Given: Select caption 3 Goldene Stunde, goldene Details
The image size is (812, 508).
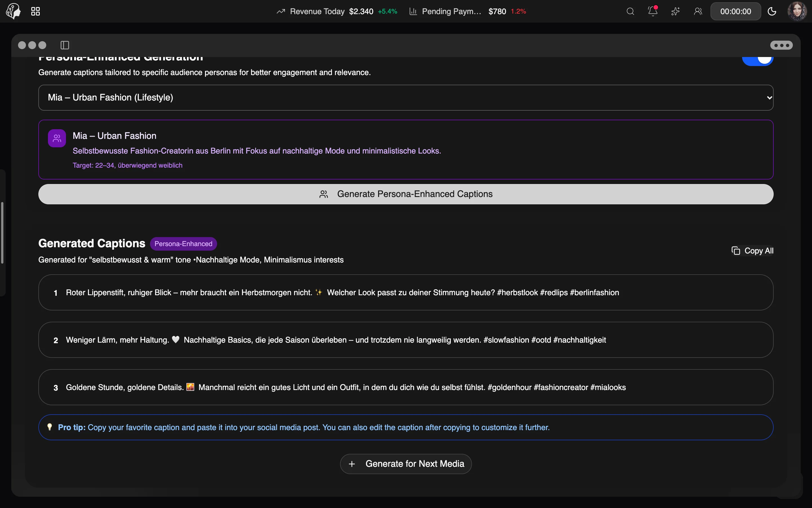Looking at the screenshot, I should [x=406, y=387].
